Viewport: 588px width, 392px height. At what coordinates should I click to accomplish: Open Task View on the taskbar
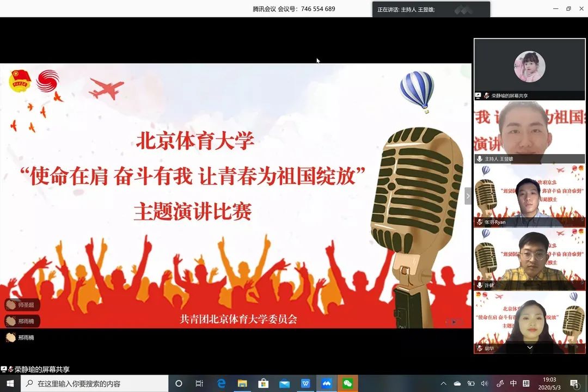pyautogui.click(x=199, y=383)
